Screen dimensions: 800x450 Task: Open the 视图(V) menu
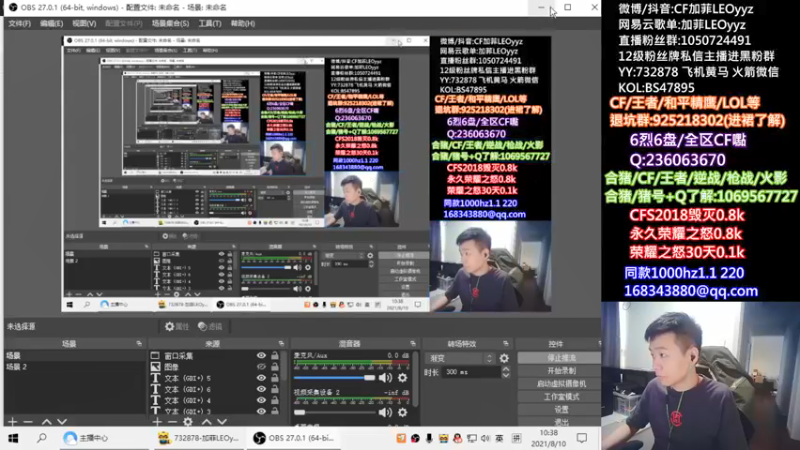pos(84,23)
